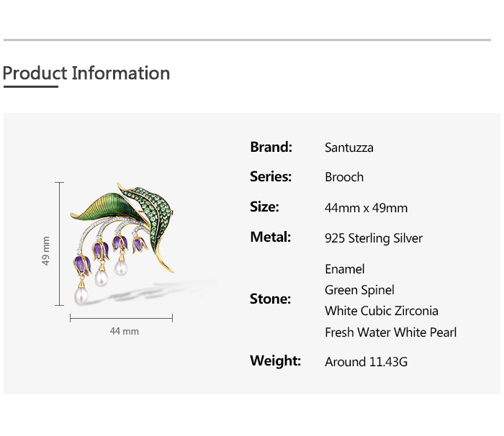The image size is (504, 436).
Task: Click the Size label
Action: coord(264,206)
